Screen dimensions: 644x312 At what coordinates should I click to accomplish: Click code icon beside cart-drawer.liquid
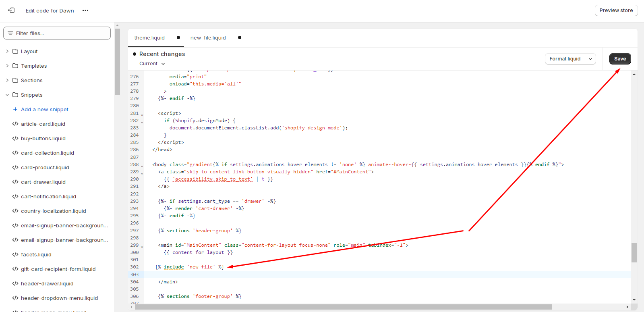point(15,182)
